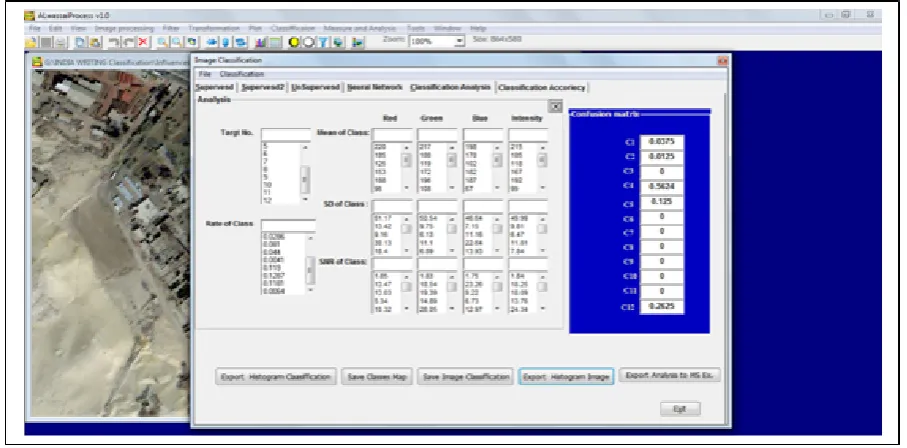This screenshot has width=907, height=448.
Task: Click the Mean of Class Red input field
Action: click(x=392, y=134)
